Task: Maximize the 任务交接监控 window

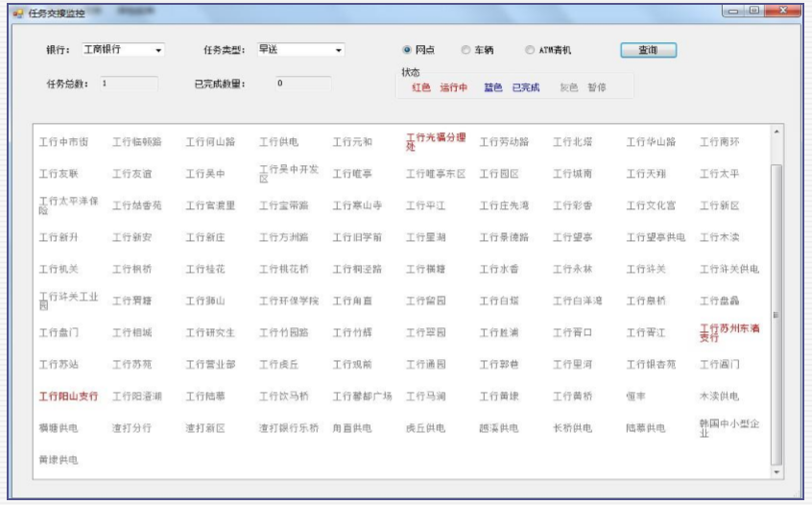Action: (x=754, y=11)
